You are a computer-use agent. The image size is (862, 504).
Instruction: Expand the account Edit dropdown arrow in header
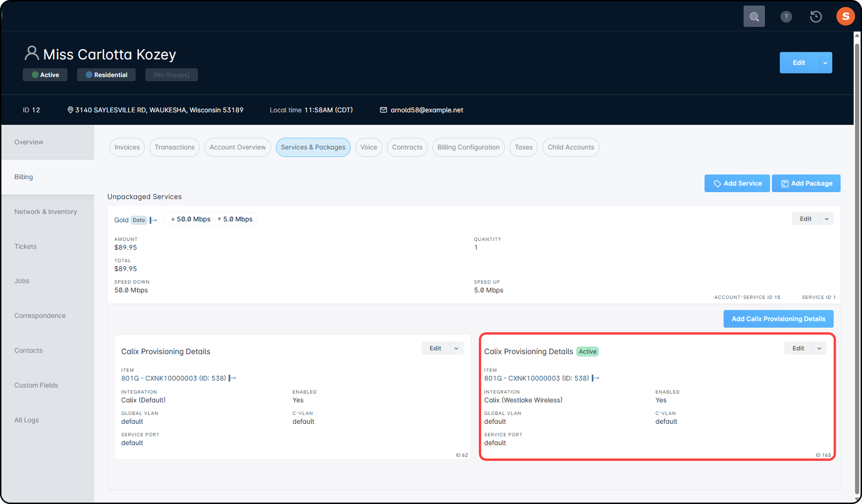point(825,63)
